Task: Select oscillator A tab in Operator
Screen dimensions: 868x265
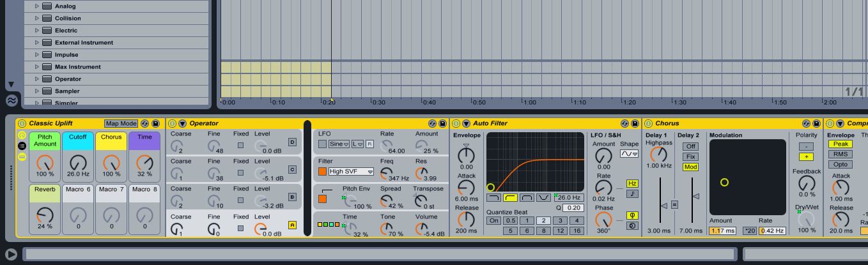Action: (x=292, y=225)
